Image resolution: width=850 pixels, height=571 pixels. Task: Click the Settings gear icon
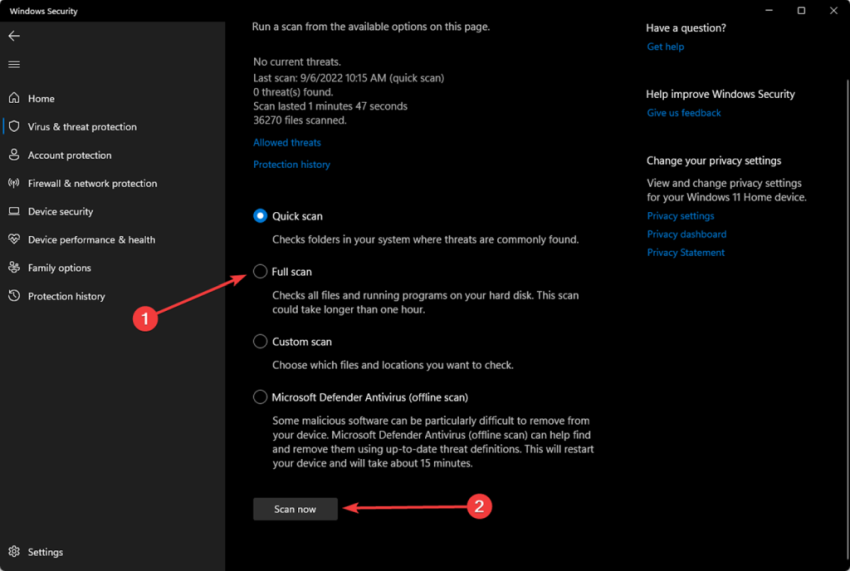point(14,552)
